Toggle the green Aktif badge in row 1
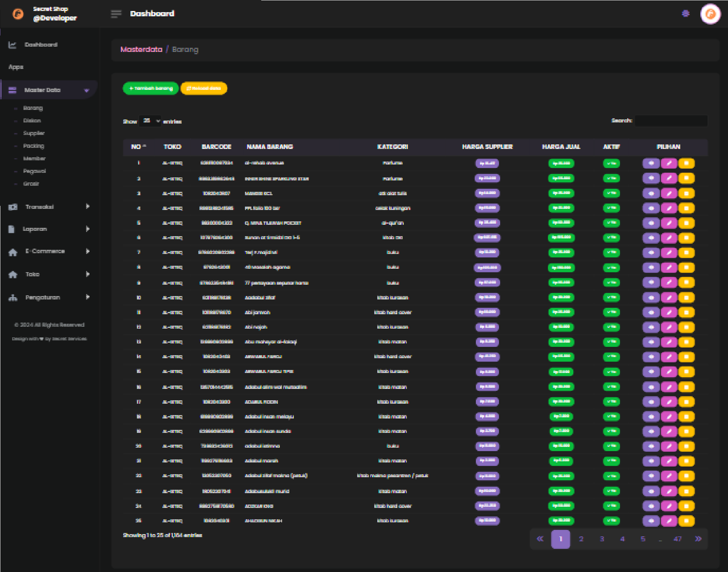 click(x=611, y=163)
